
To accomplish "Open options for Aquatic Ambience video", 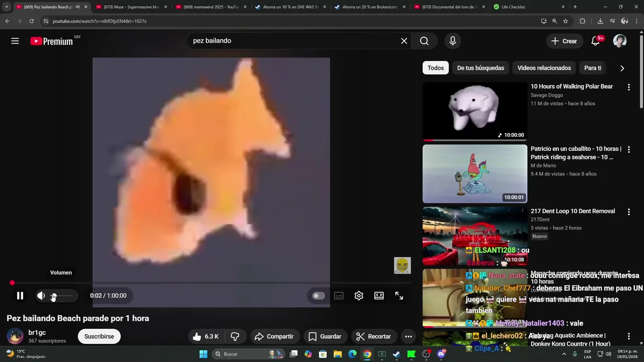I will [628, 336].
